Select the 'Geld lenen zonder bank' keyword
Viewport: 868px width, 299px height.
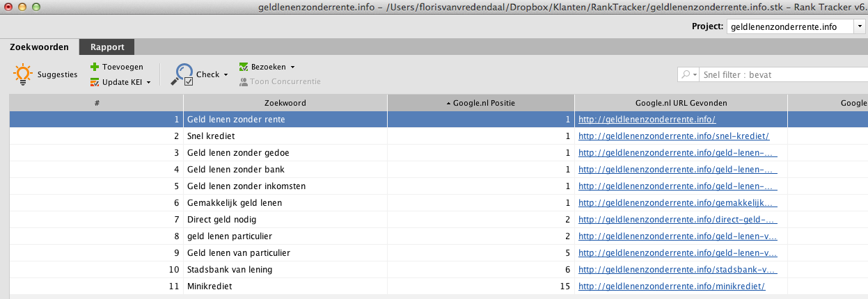click(236, 170)
